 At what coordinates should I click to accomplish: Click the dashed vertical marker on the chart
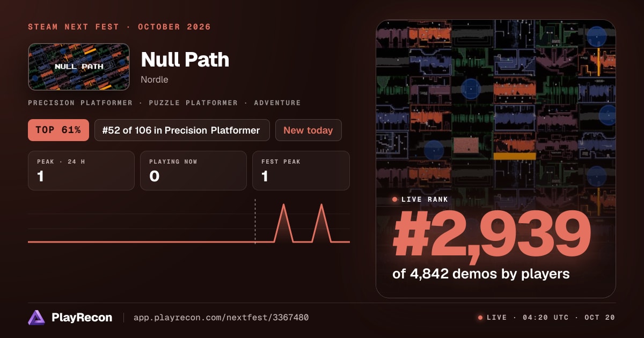[x=255, y=221]
